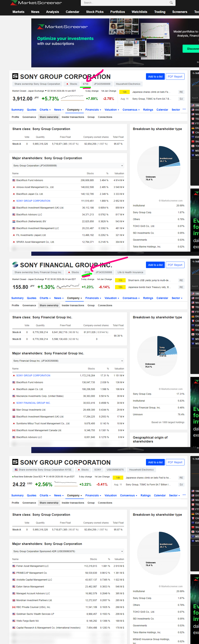The image size is (199, 644).
Task: Open the Connections sub-tab in the NYSE Sony section
Action: [x=105, y=503]
